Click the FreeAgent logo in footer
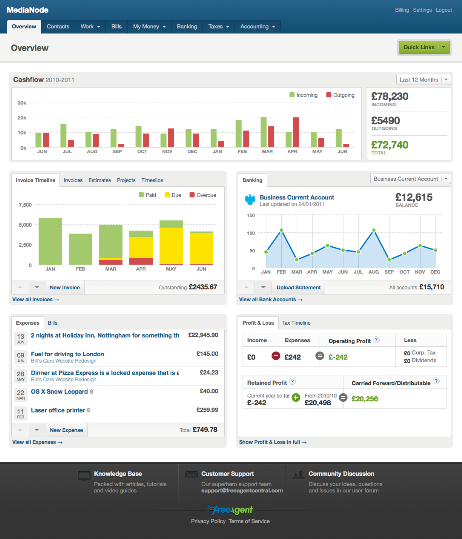This screenshot has width=462, height=539. (x=231, y=510)
